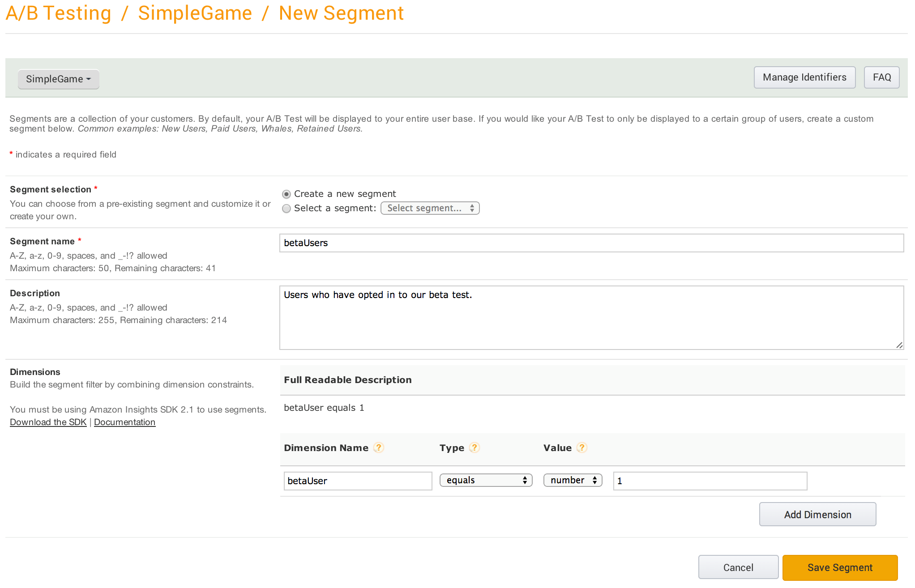Screen dimensions: 915x588
Task: Open the FAQ page
Action: pos(881,77)
